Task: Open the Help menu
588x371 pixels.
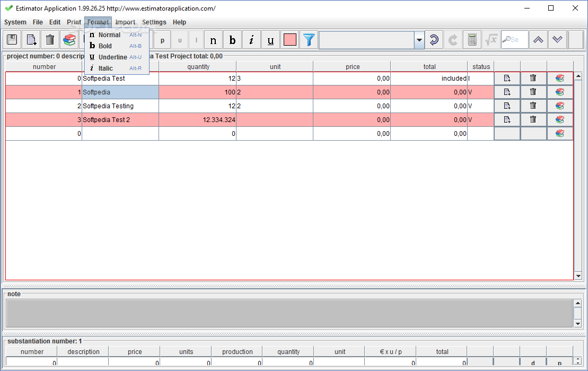Action: (179, 22)
